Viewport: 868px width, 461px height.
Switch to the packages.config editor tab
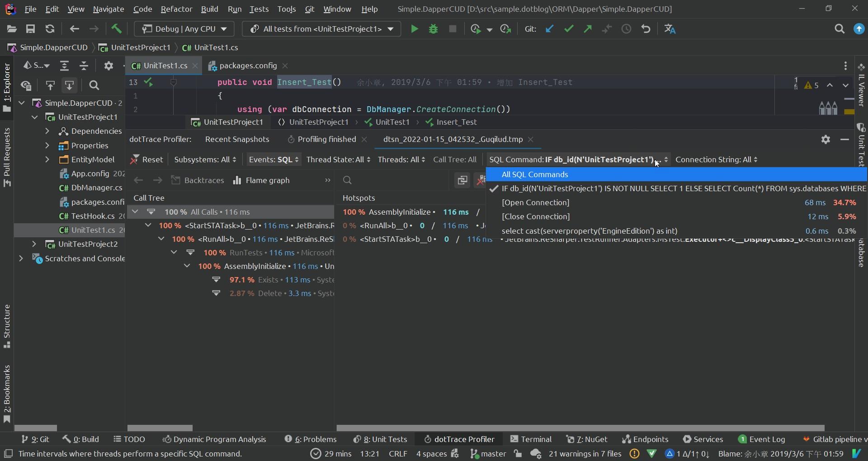(x=248, y=66)
